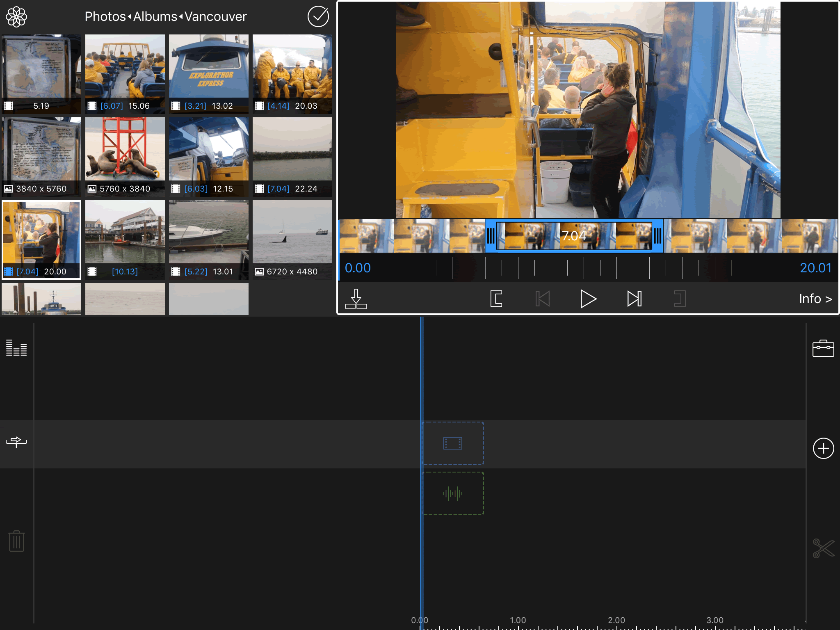Toggle the timeline insert mode icon
Image resolution: width=840 pixels, height=630 pixels.
point(16,442)
